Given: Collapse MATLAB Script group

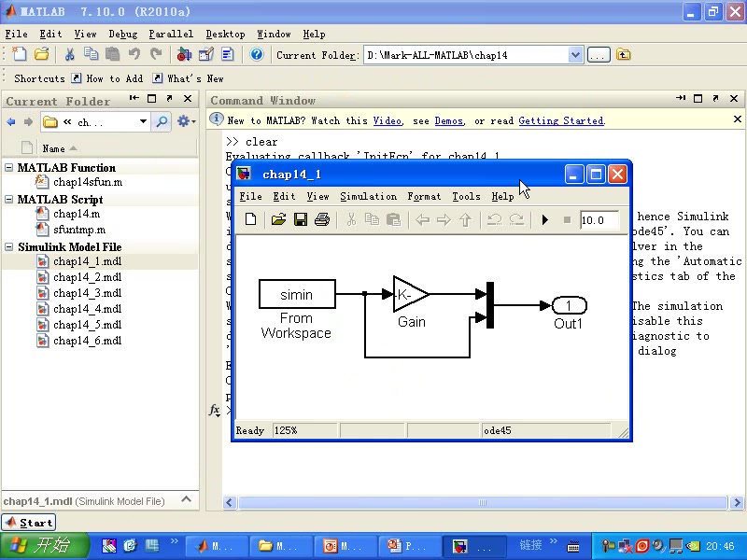Looking at the screenshot, I should [x=9, y=199].
